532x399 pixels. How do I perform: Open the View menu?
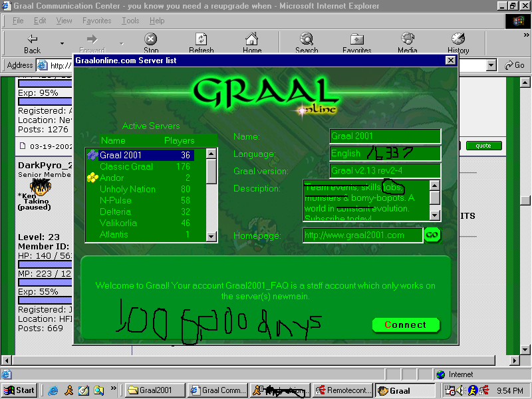64,21
